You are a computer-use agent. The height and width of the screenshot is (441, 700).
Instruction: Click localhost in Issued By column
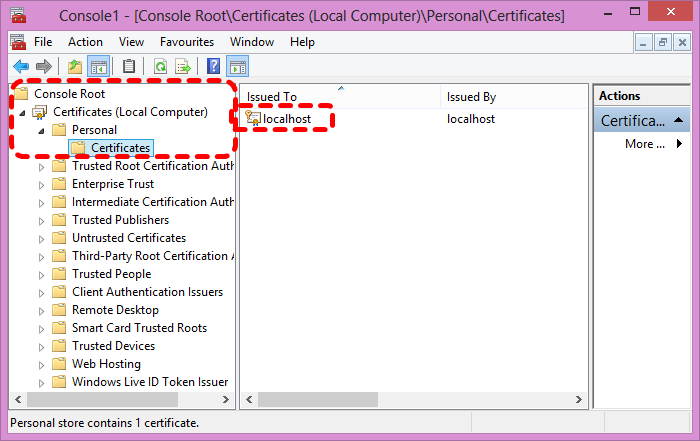(471, 119)
